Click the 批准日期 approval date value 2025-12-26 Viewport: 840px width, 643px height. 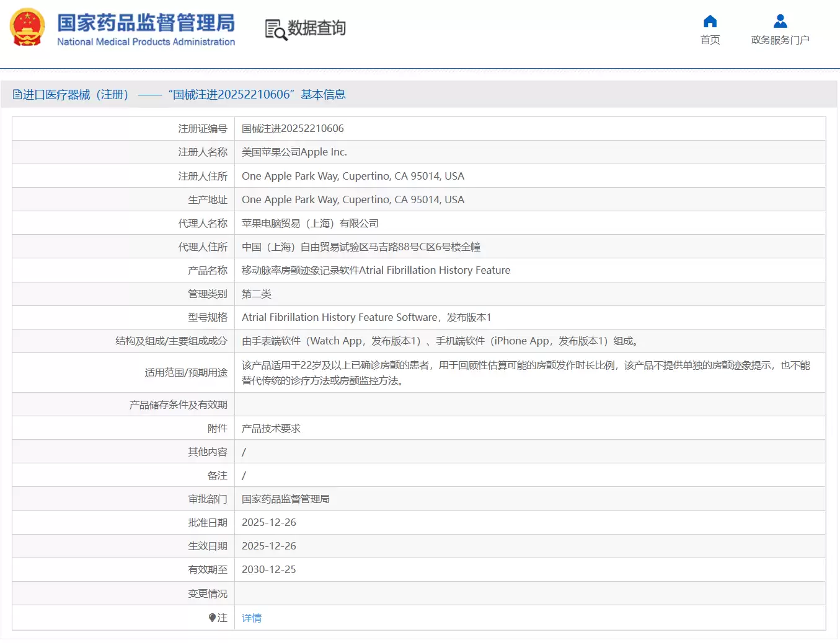click(x=268, y=522)
